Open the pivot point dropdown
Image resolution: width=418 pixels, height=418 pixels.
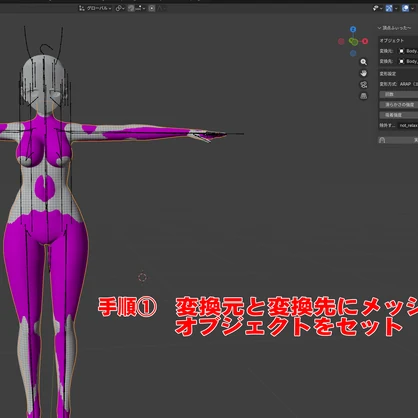click(x=120, y=8)
